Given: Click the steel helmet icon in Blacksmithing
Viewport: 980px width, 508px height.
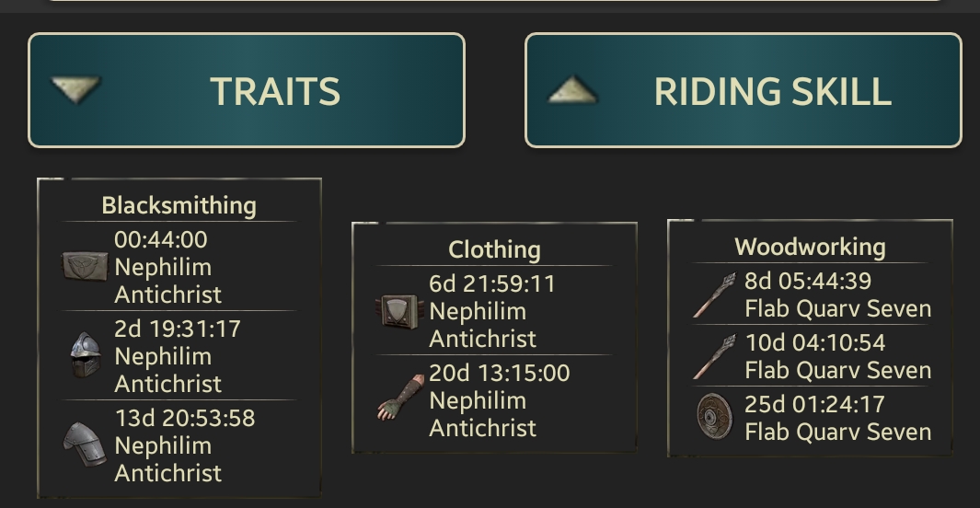Looking at the screenshot, I should pyautogui.click(x=85, y=355).
